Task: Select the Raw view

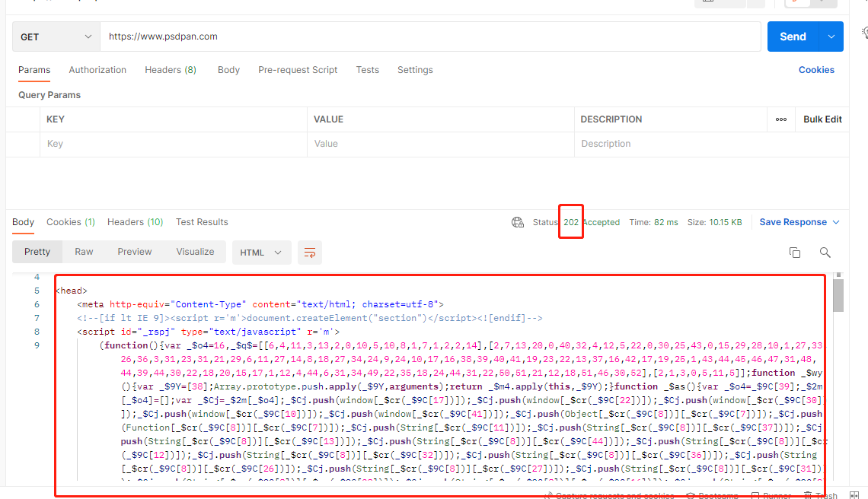Action: pyautogui.click(x=85, y=252)
